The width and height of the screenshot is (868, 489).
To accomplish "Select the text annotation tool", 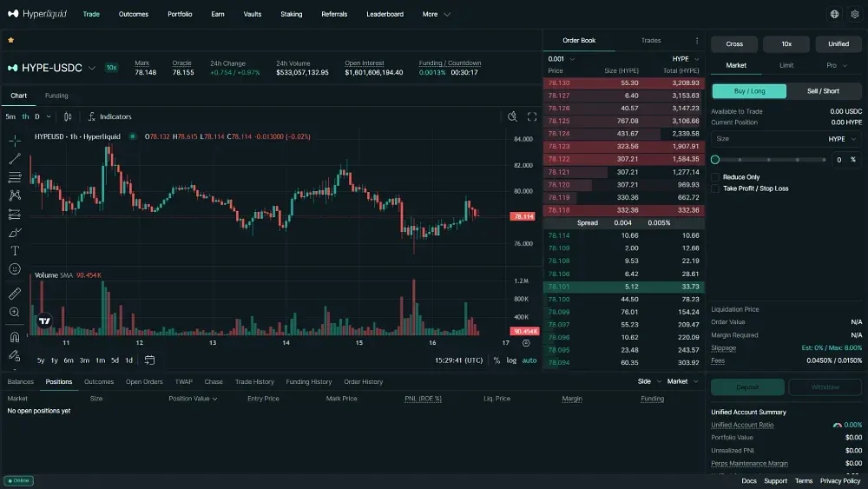I will point(15,251).
